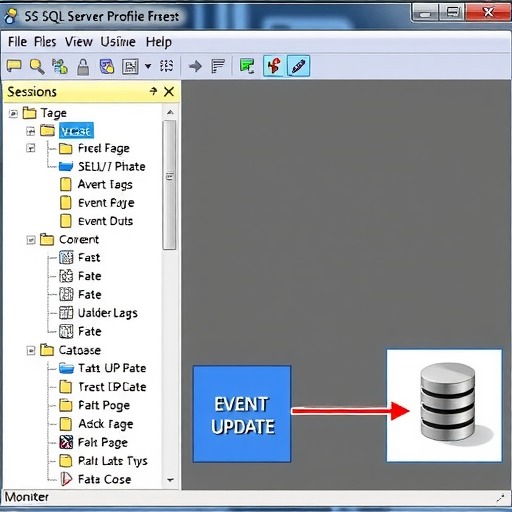Click the Sessions vertical scrollbar thumb
The image size is (512, 512).
pyautogui.click(x=170, y=185)
